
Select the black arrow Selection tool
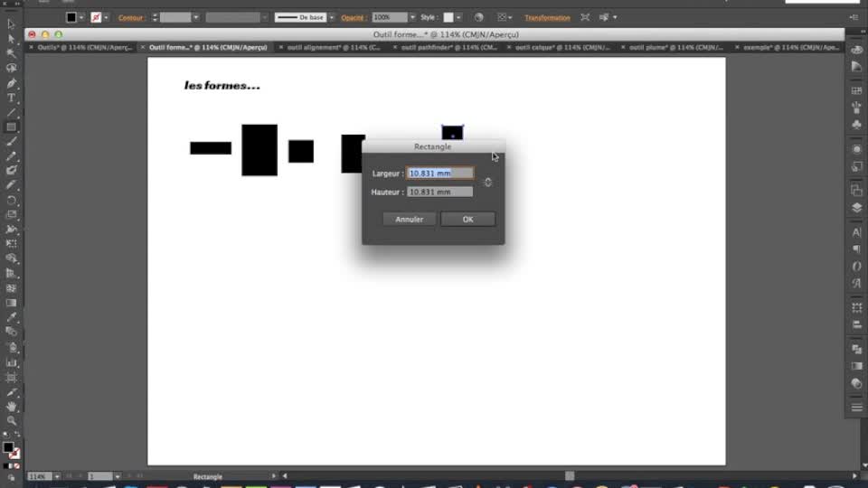click(11, 23)
